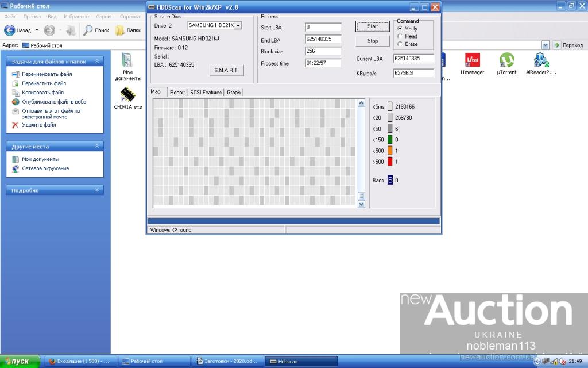Click the End LBA input field
Screen dimensions: 588x368
coord(323,39)
